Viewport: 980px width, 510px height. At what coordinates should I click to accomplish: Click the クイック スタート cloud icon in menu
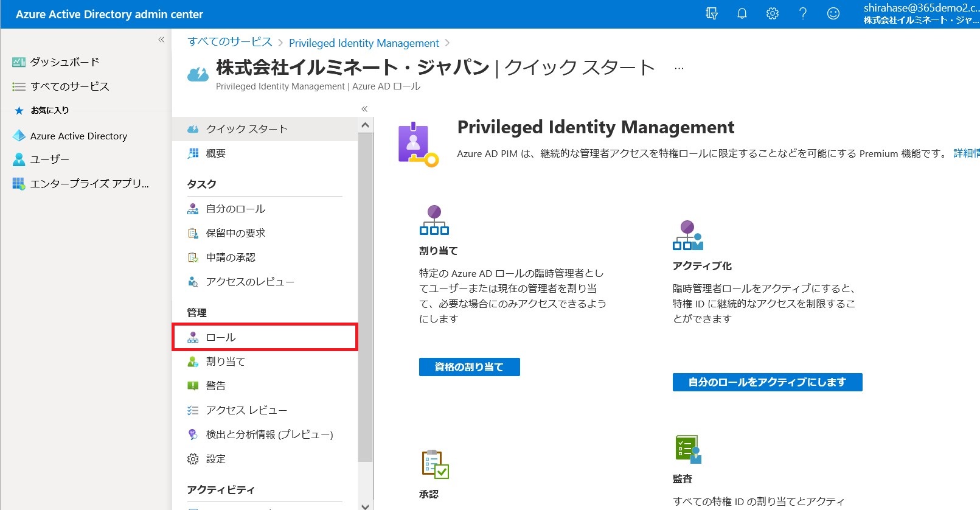193,129
